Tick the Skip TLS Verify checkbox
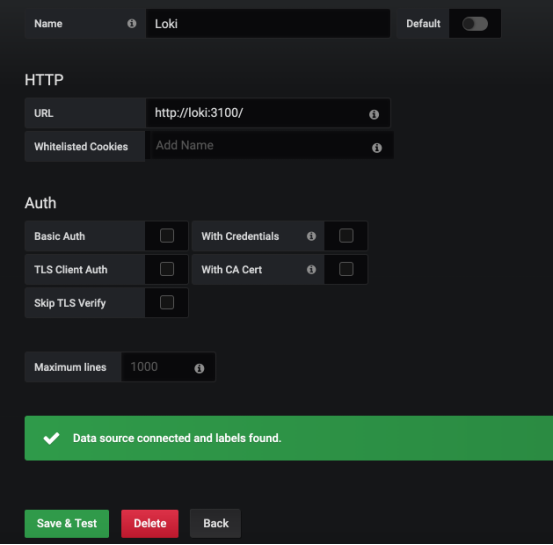 [166, 302]
